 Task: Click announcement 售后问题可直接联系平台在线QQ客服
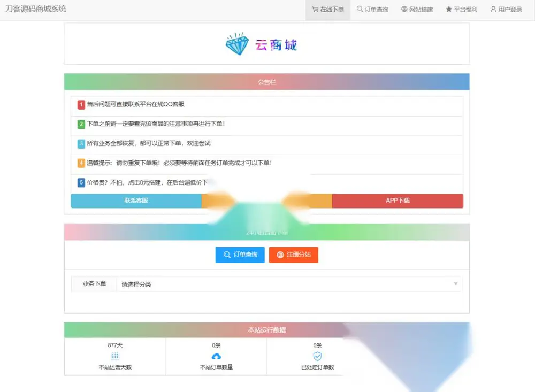(x=135, y=104)
